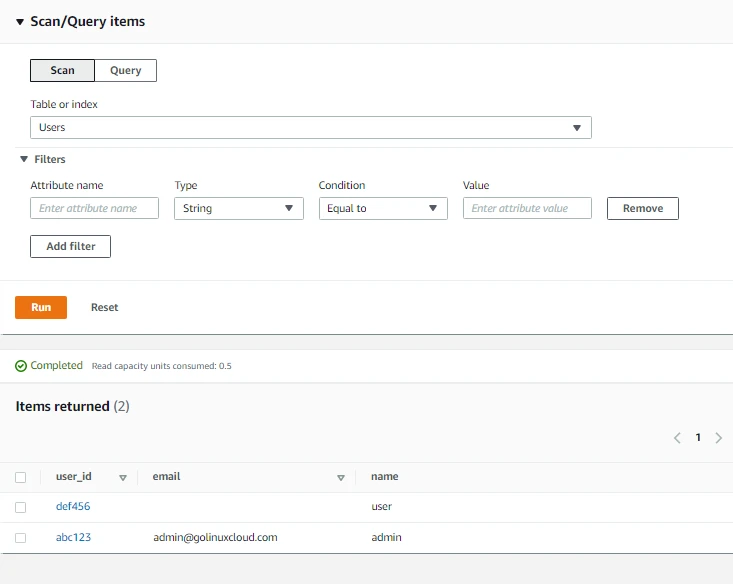Image resolution: width=733 pixels, height=584 pixels.
Task: Click the attribute Value input field
Action: pos(527,208)
